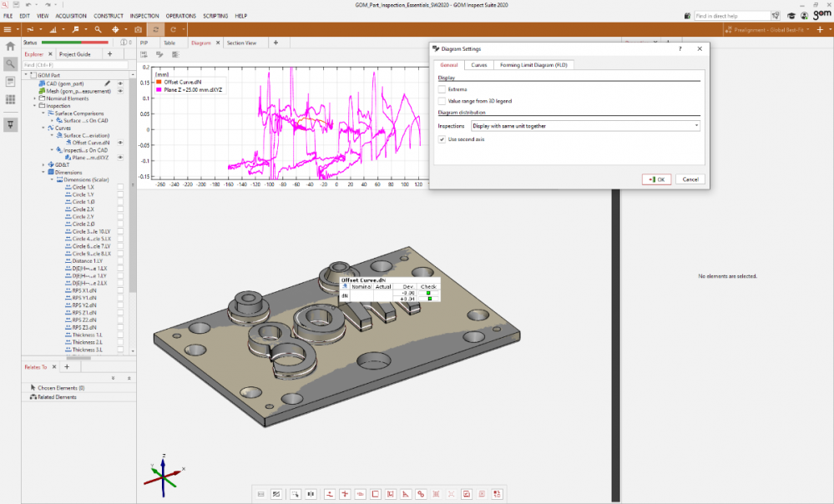Collapse the Inspection folder
This screenshot has height=504, width=834.
click(x=35, y=106)
